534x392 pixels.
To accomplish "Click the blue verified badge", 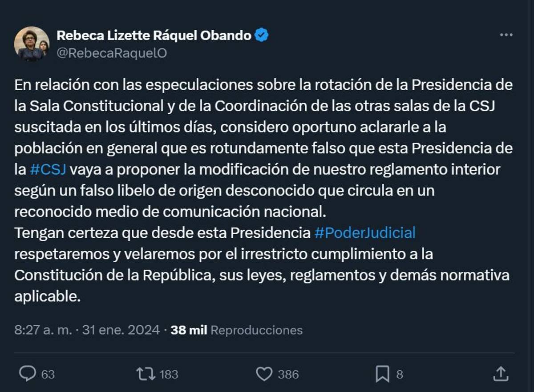I will pos(262,35).
